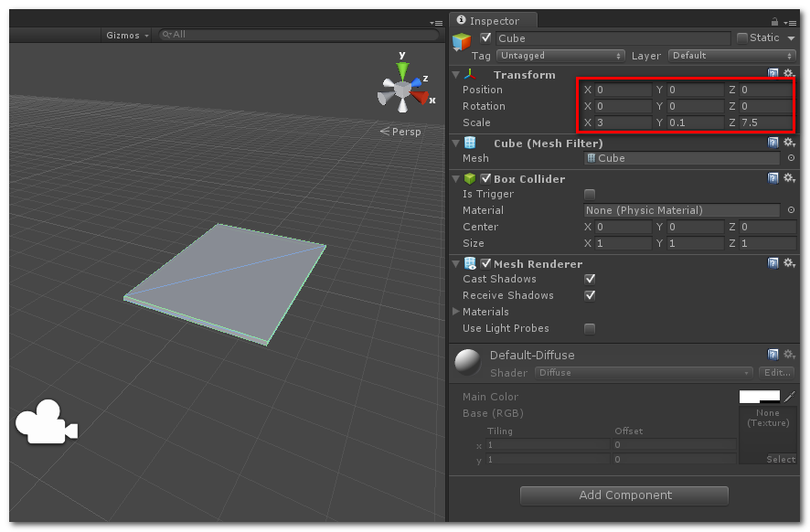Click the red X axis cone on gizmo

click(421, 97)
